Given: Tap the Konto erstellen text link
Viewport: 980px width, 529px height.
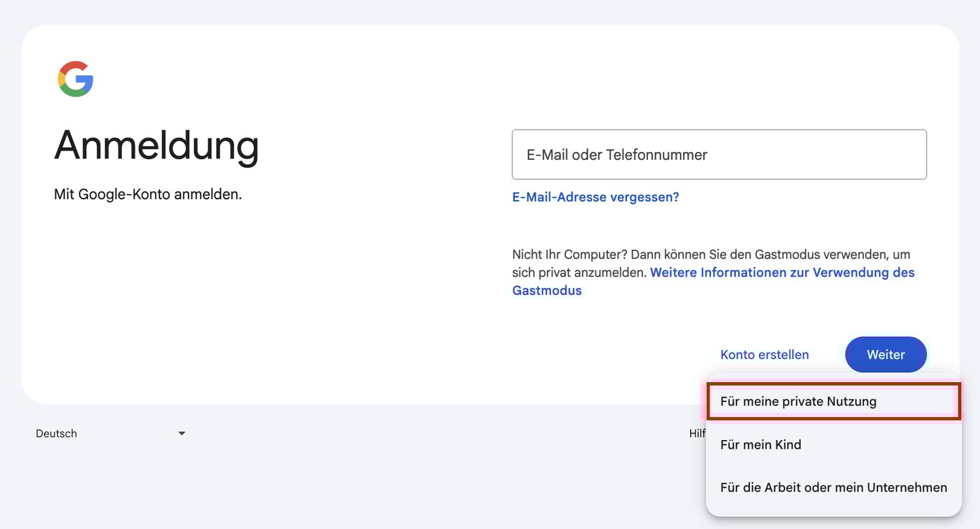Looking at the screenshot, I should click(764, 354).
